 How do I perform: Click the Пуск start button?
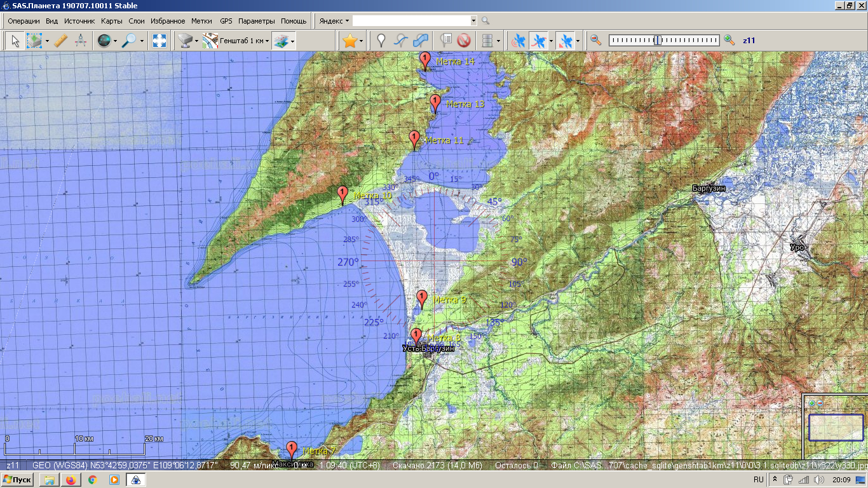[17, 480]
